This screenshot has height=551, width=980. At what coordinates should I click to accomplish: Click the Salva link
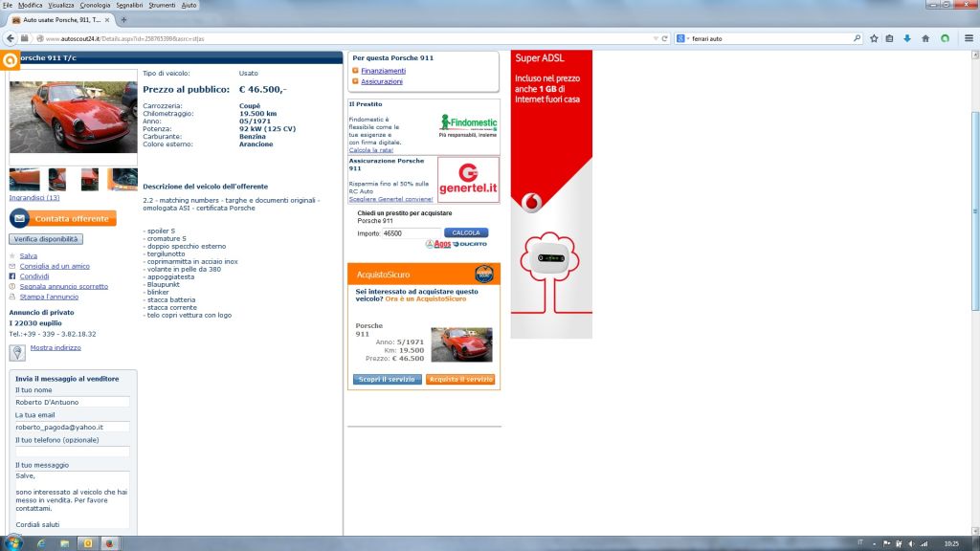coord(28,256)
